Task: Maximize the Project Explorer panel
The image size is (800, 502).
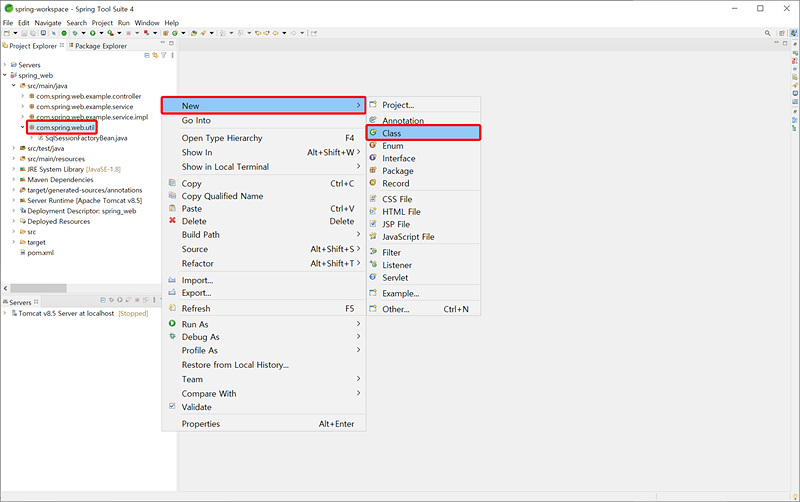Action: coord(171,43)
